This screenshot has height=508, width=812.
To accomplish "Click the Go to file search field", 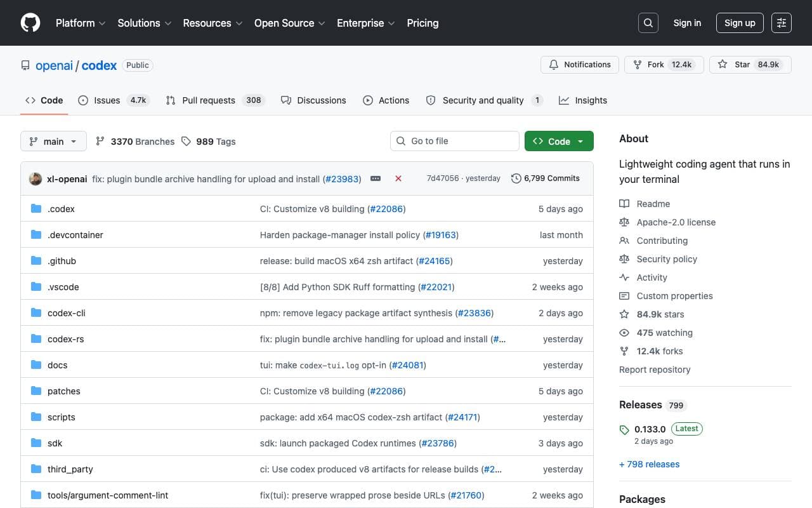I will coord(455,141).
